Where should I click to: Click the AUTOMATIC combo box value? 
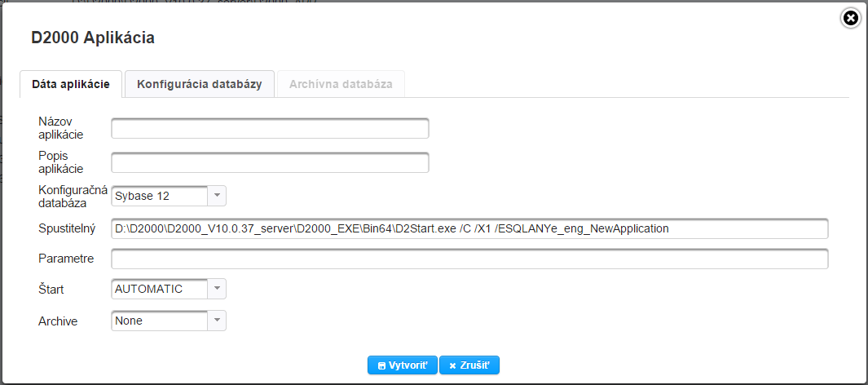pos(159,289)
